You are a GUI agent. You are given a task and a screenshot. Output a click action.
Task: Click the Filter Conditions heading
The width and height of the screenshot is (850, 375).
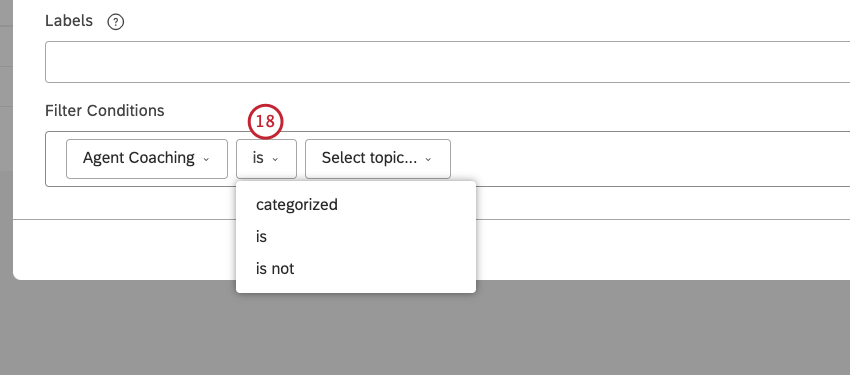(105, 111)
